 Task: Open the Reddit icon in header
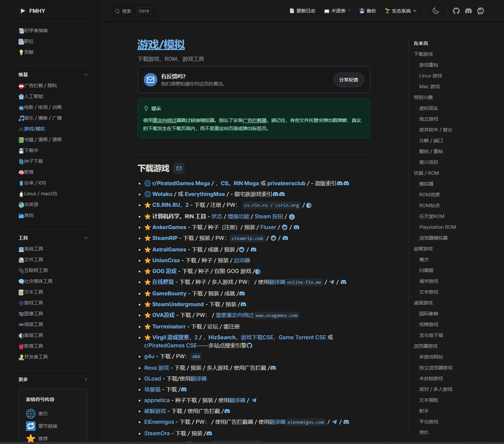[x=481, y=11]
